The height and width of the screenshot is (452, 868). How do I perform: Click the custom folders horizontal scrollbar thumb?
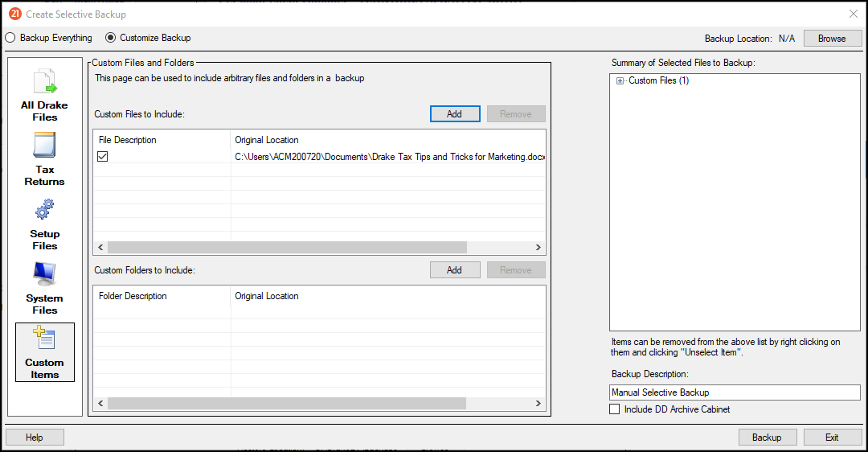click(287, 403)
